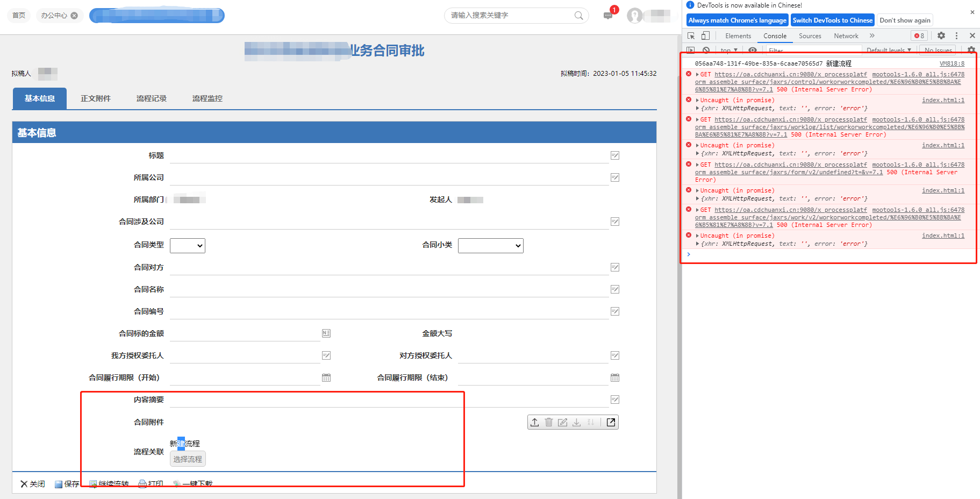980x499 pixels.
Task: Click the number icon beside 合同标的金额
Action: coord(326,333)
